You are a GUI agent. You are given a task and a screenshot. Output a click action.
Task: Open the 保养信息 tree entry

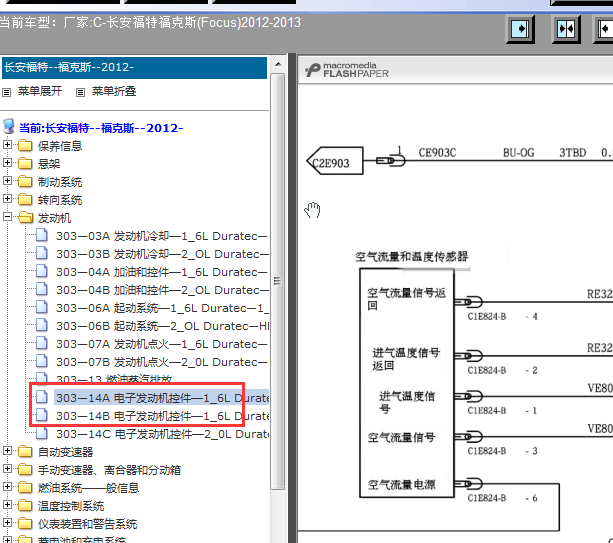[x=60, y=146]
